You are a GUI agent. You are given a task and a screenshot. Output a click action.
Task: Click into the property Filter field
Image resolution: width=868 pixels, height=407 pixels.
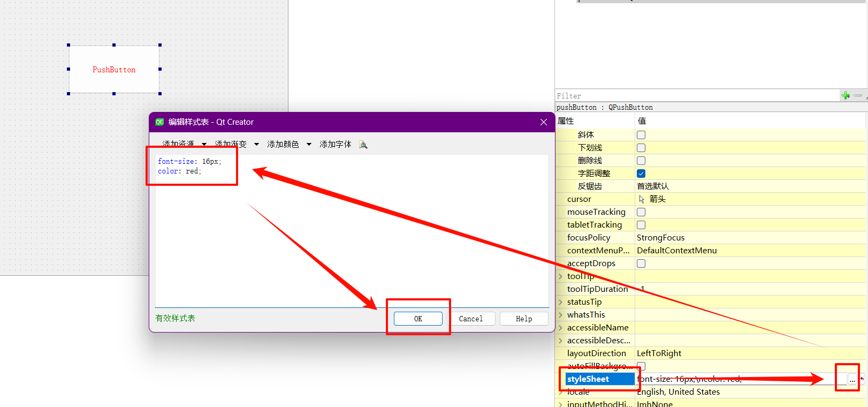pos(696,96)
